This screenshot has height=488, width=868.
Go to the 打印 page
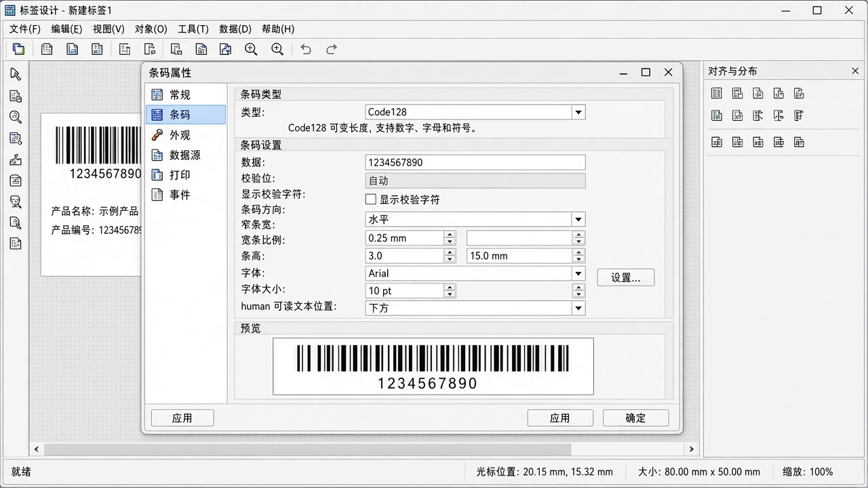186,175
